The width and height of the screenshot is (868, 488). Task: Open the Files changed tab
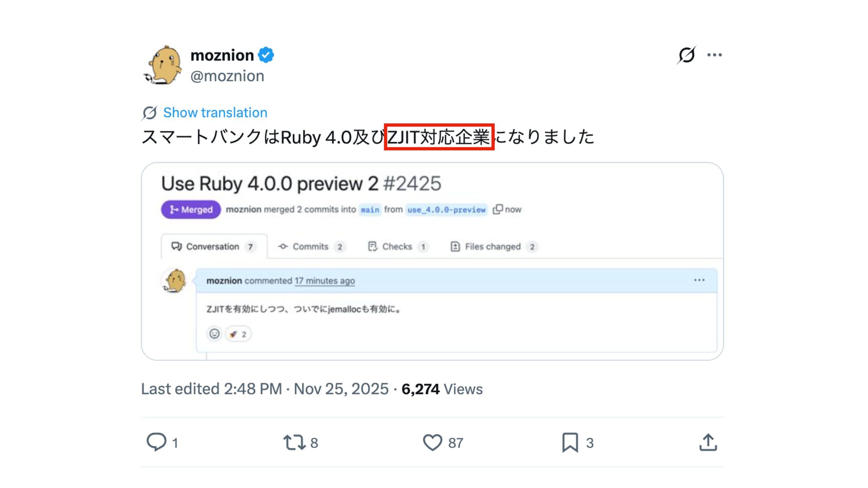coord(493,247)
